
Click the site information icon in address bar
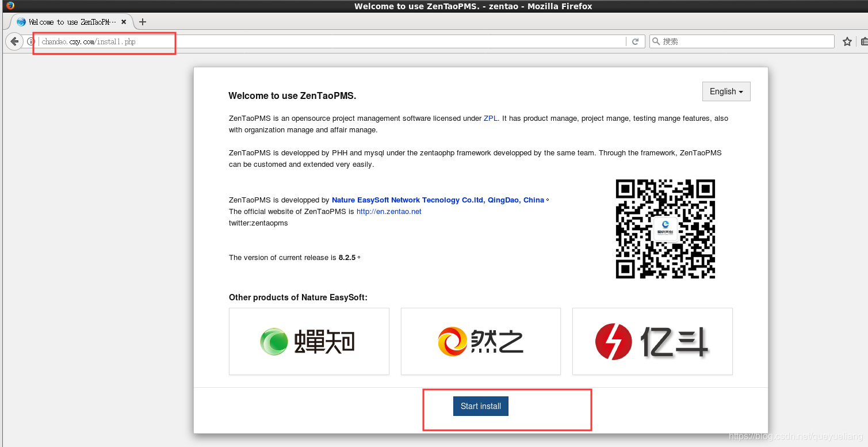[x=31, y=41]
